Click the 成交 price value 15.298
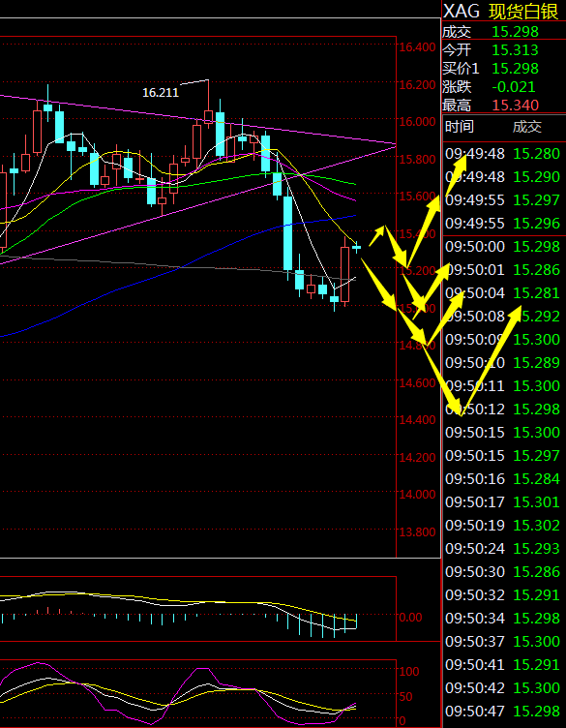 pyautogui.click(x=515, y=32)
